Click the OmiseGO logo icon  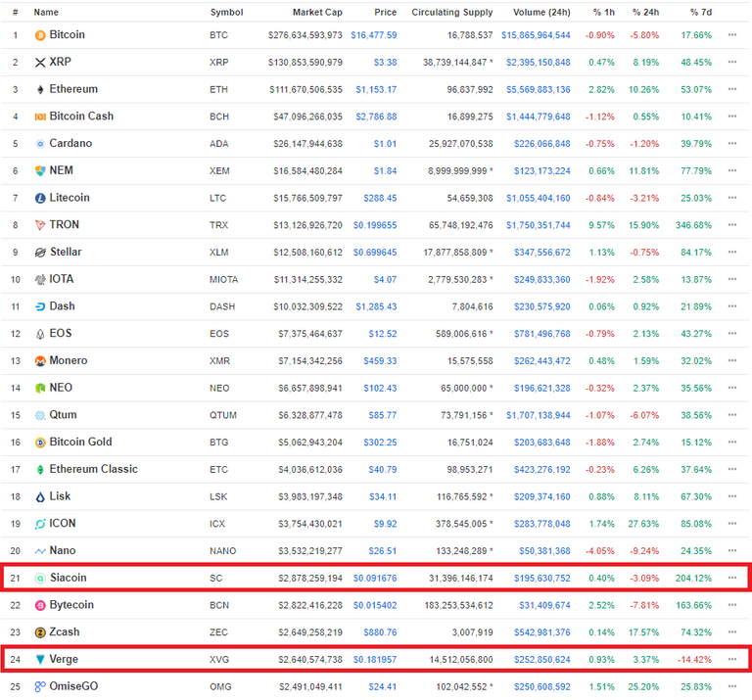pyautogui.click(x=40, y=686)
